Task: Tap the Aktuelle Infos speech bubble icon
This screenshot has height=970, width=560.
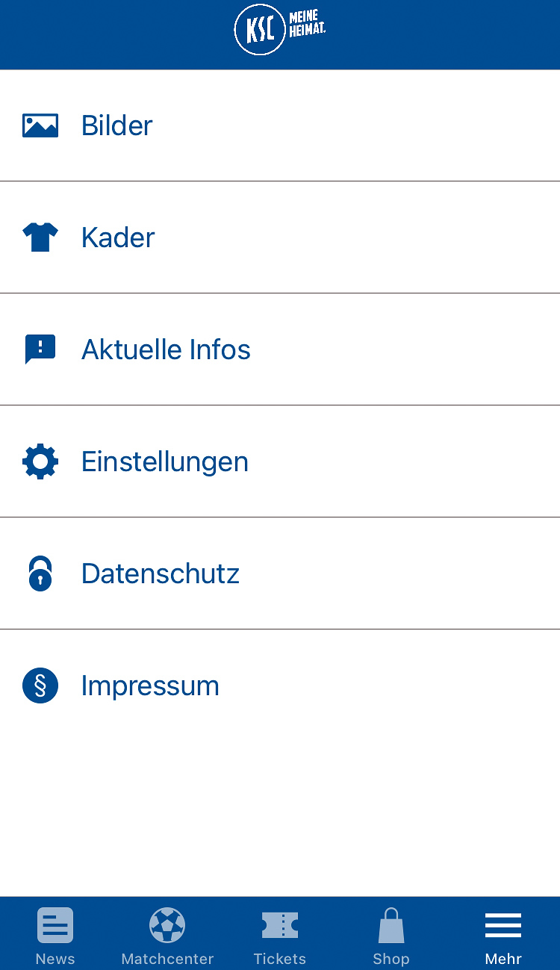Action: click(40, 349)
